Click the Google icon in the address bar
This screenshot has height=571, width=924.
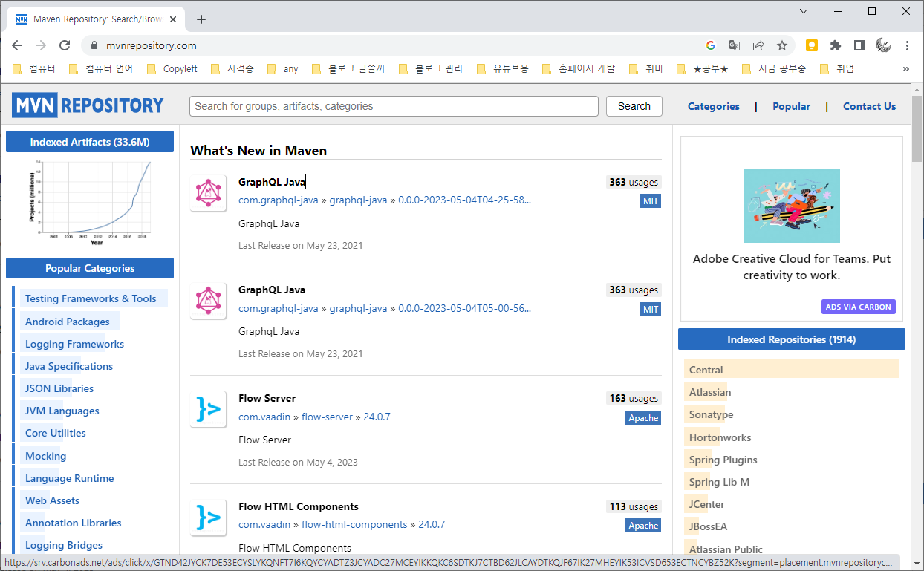pyautogui.click(x=710, y=45)
